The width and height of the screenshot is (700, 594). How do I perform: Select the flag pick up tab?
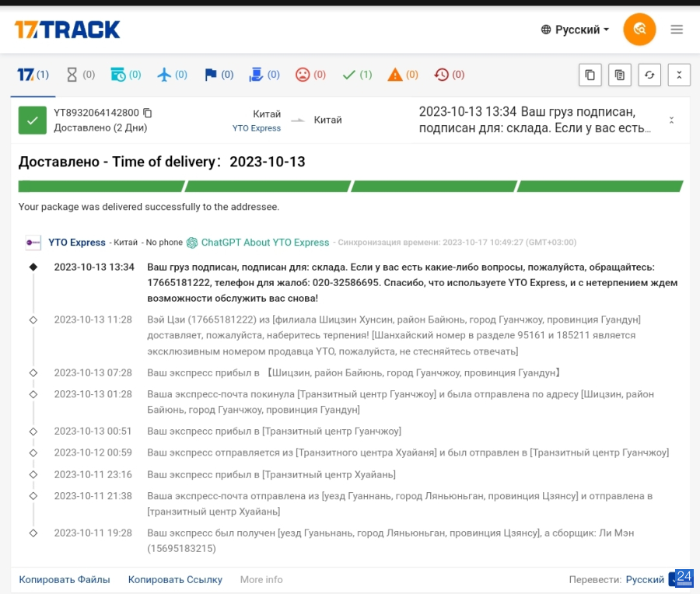click(x=219, y=75)
